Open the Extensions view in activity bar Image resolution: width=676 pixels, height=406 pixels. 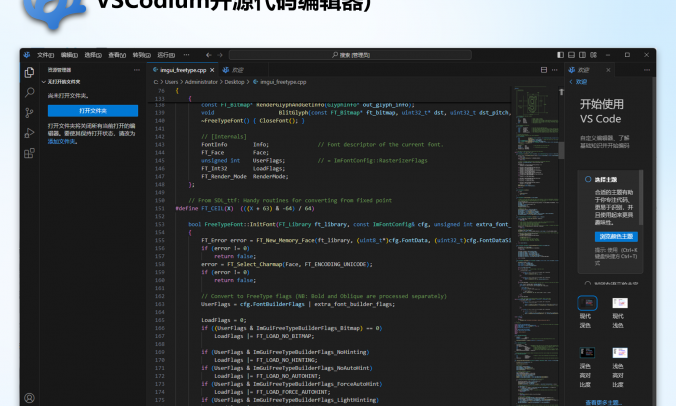29,153
